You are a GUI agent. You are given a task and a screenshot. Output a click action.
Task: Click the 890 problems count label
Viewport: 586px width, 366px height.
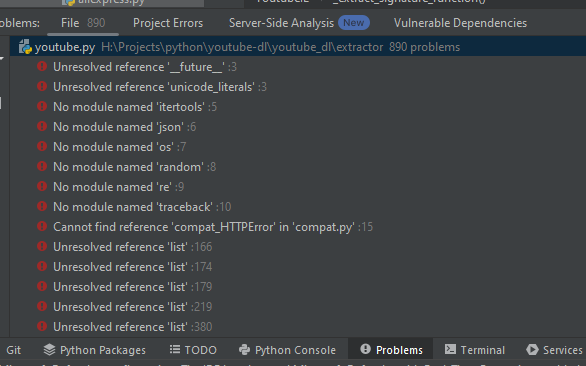pyautogui.click(x=425, y=47)
